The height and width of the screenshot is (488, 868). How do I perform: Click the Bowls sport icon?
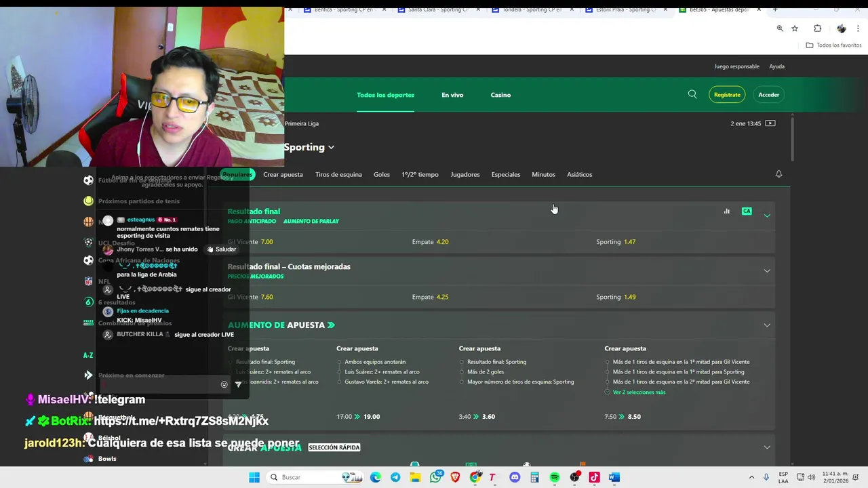[x=88, y=459]
